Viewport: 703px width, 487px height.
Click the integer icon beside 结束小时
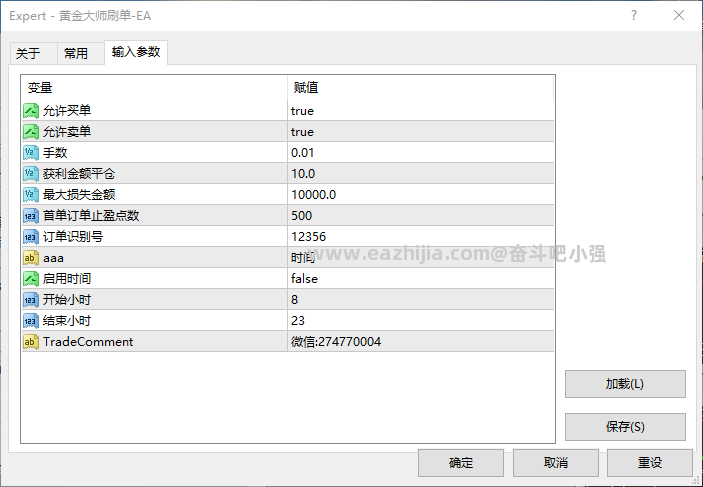[x=31, y=321]
